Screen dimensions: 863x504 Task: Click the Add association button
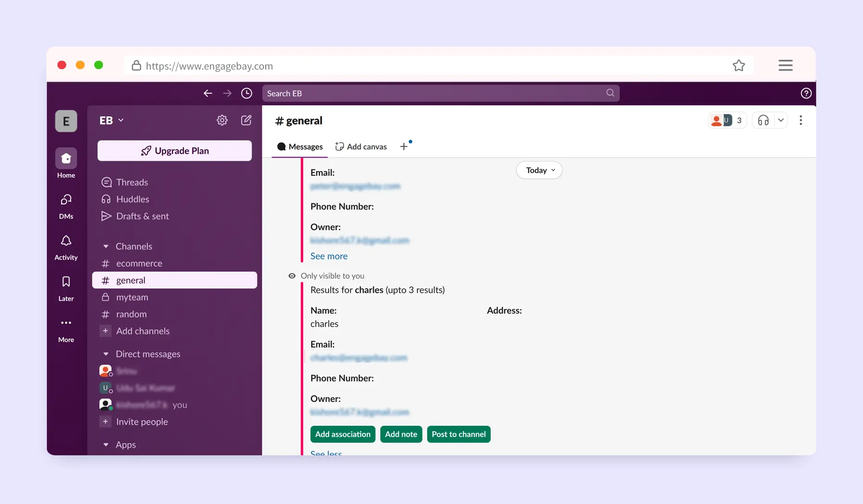(x=343, y=434)
